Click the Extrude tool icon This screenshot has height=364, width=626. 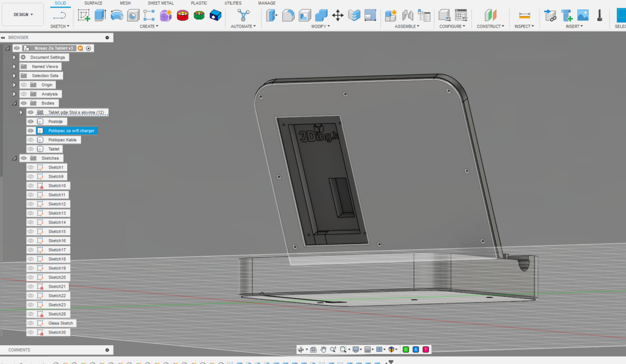pos(100,15)
